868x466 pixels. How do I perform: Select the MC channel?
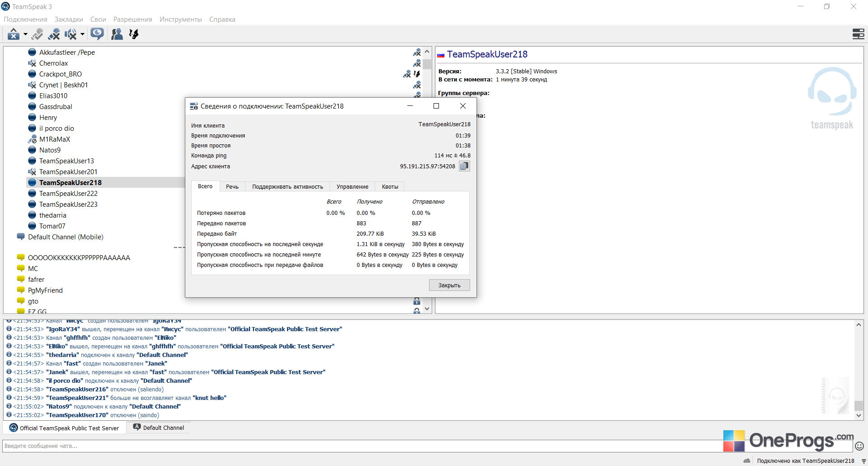click(33, 269)
